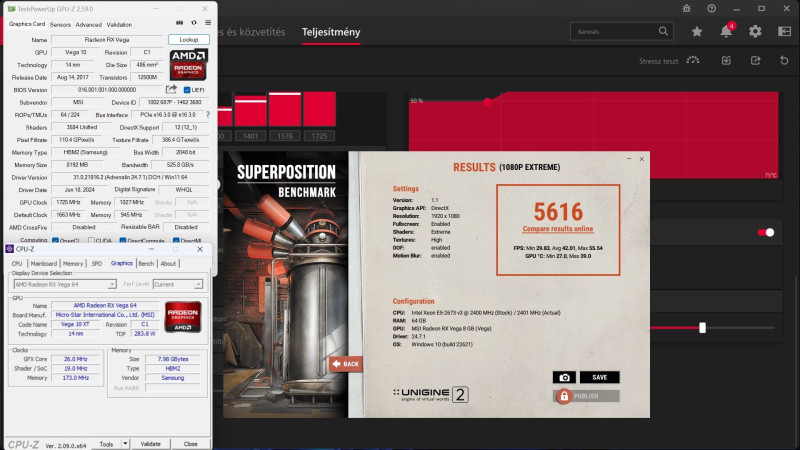Click Bus Interface question mark in GPU-Z
The image size is (800, 450).
pyautogui.click(x=208, y=115)
